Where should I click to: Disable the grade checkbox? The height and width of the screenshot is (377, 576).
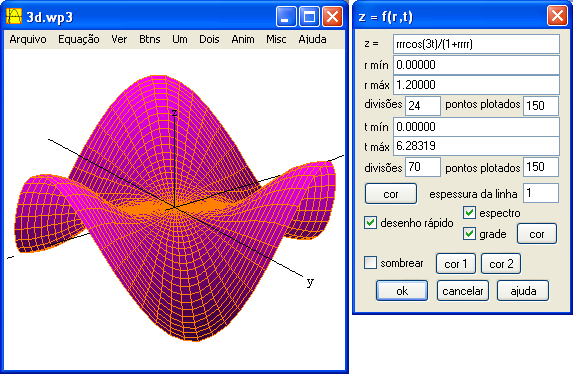coord(469,234)
